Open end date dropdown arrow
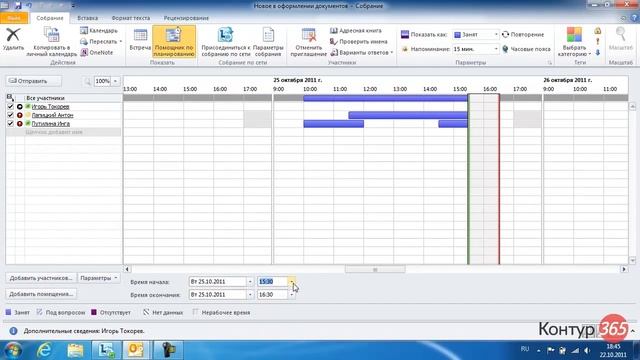The image size is (640, 360). 250,294
